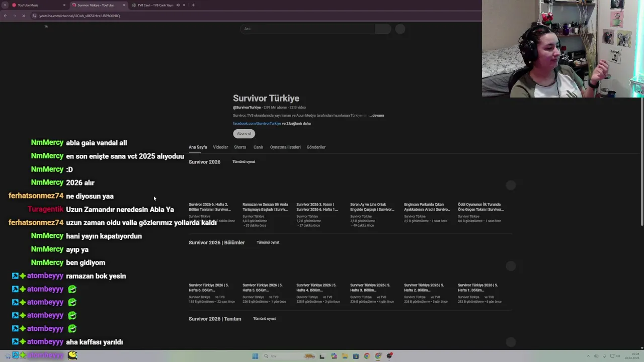Show next videos in the Survivor 2026 row
The image size is (644, 362).
coord(511,186)
